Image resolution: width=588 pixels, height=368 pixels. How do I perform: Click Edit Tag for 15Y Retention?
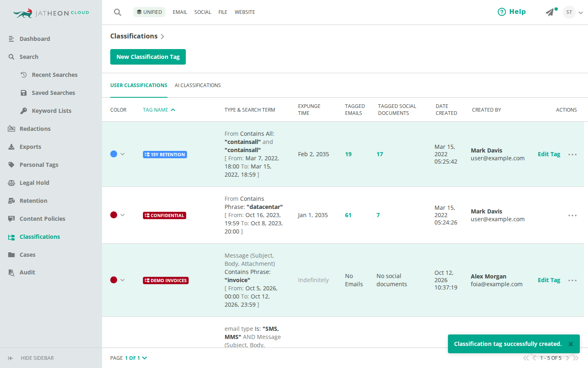point(549,154)
